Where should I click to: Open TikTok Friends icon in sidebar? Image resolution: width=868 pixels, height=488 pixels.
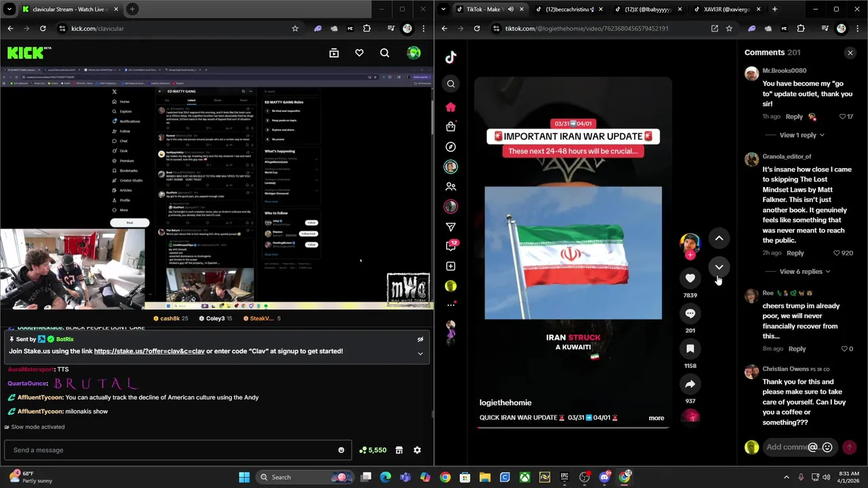tap(451, 186)
